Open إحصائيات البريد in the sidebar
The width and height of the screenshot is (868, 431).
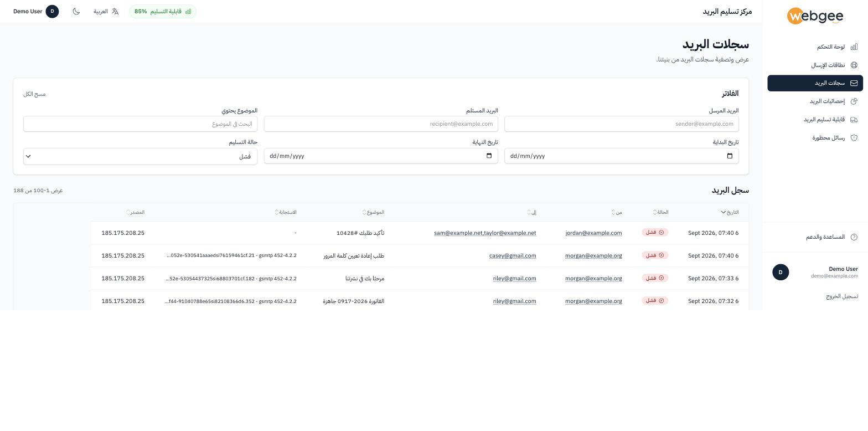click(x=815, y=101)
